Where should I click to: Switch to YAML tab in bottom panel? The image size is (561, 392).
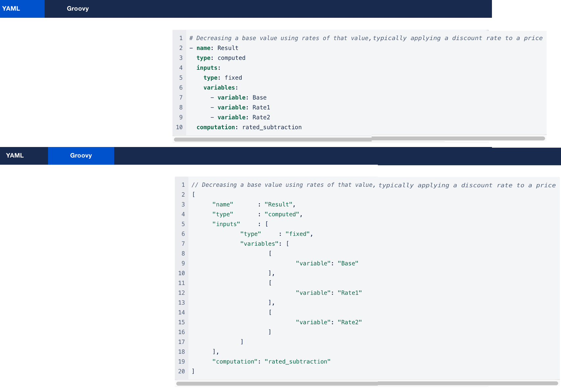(15, 156)
